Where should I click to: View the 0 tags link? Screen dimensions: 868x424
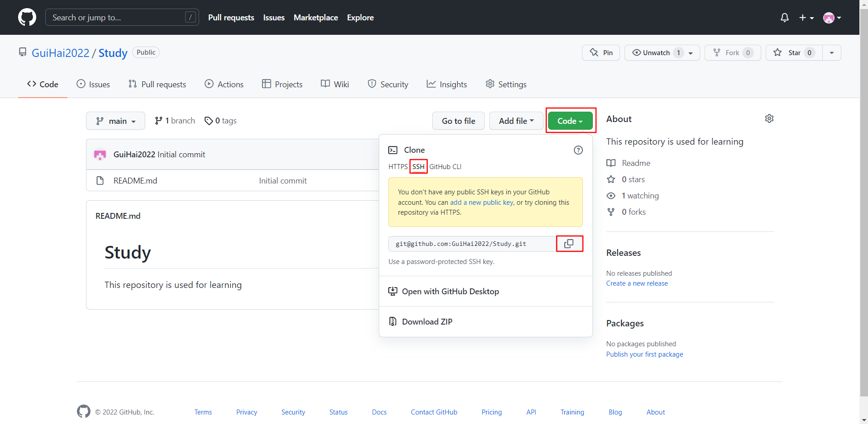pyautogui.click(x=220, y=121)
